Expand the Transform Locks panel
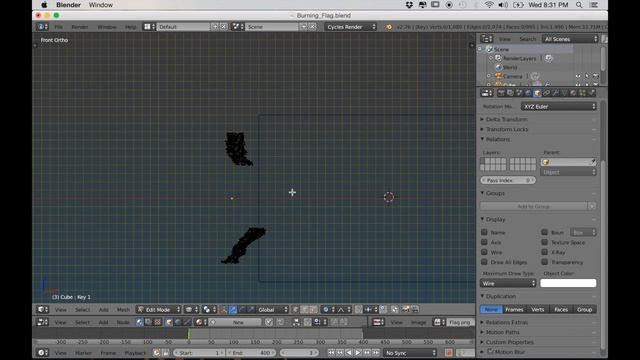Image resolution: width=640 pixels, height=360 pixels. (507, 129)
